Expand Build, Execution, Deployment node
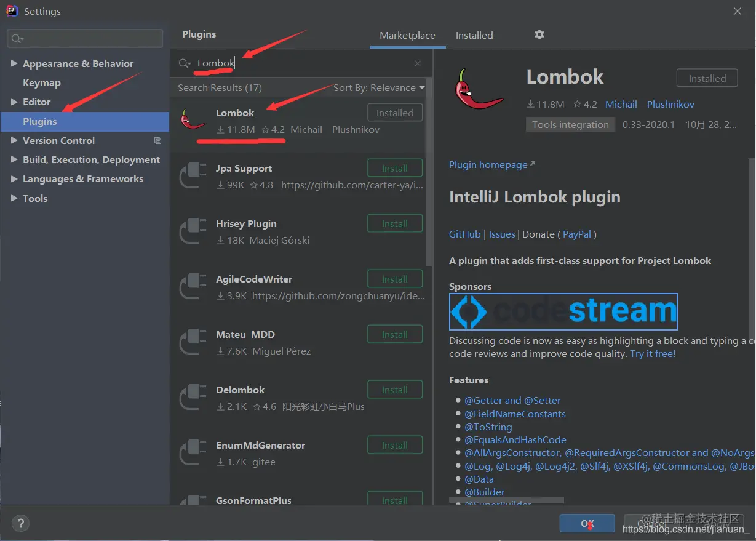Screen dimensions: 756x541 [14, 159]
